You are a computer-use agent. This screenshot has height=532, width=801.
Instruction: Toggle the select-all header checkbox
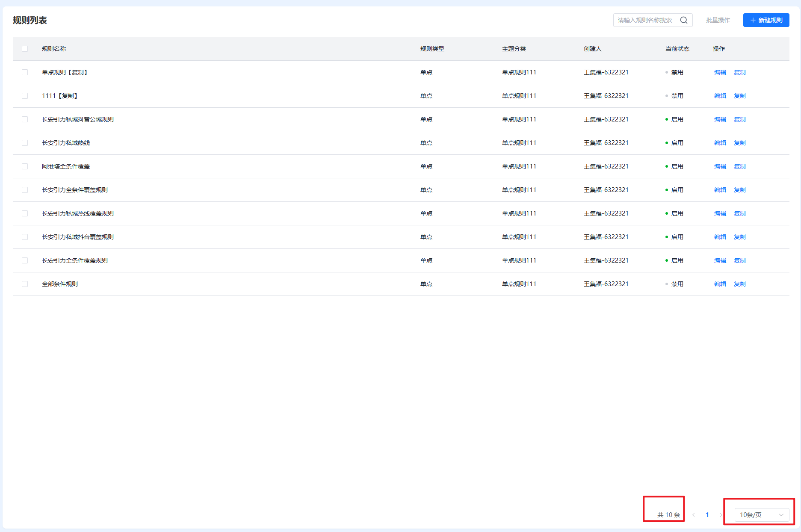coord(25,49)
